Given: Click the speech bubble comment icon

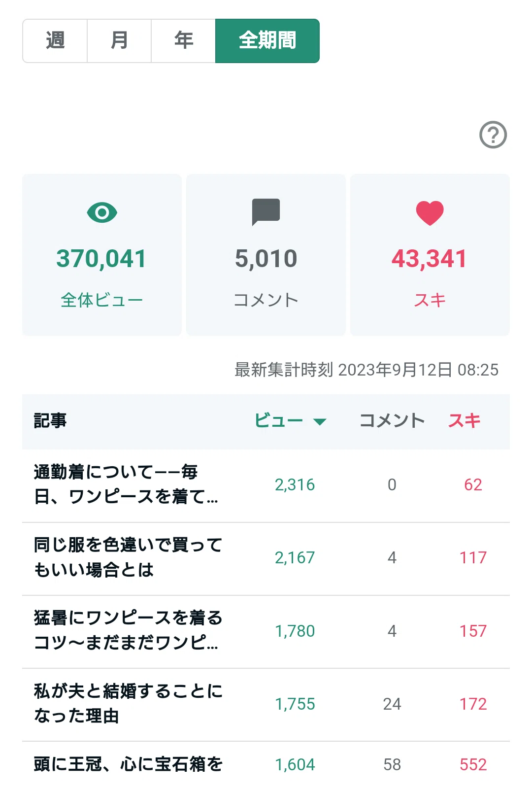Looking at the screenshot, I should pyautogui.click(x=266, y=212).
